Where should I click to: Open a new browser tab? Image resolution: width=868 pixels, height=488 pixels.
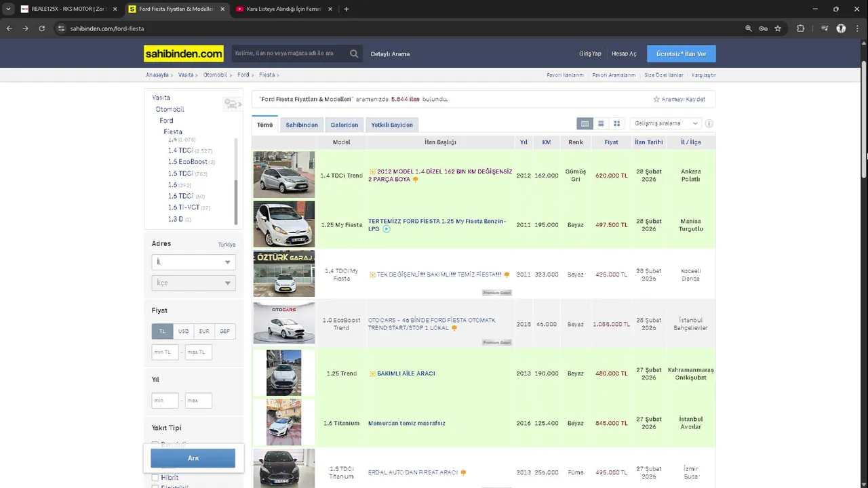tap(347, 9)
